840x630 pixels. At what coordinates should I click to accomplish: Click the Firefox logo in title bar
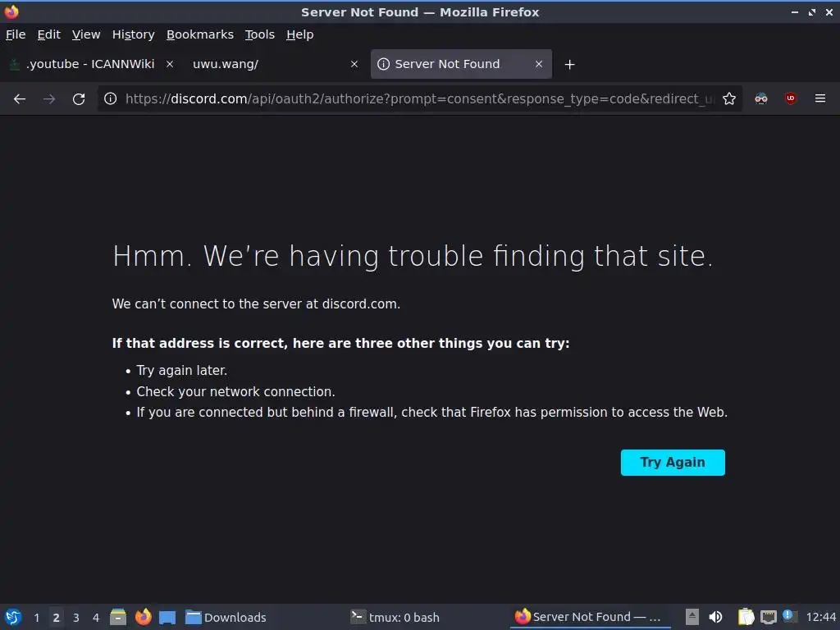(x=11, y=11)
